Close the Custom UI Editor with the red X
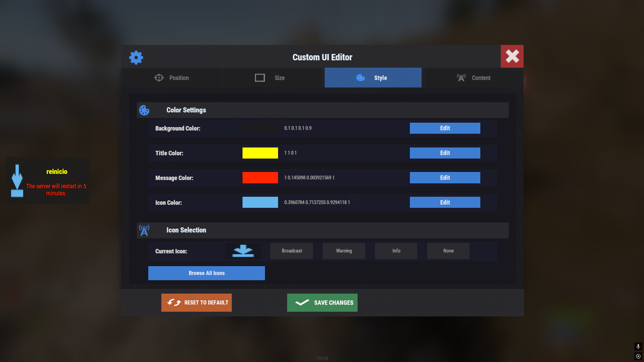Image resolution: width=644 pixels, height=362 pixels. pyautogui.click(x=512, y=56)
